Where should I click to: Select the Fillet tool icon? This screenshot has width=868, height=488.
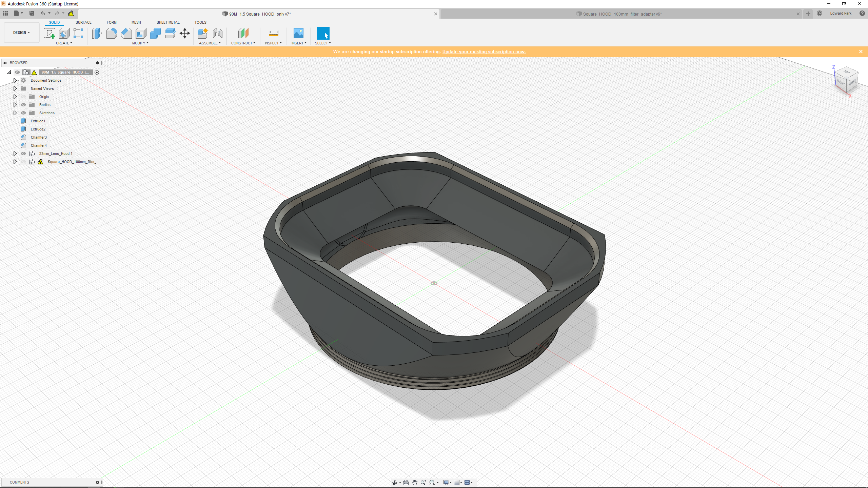(112, 33)
